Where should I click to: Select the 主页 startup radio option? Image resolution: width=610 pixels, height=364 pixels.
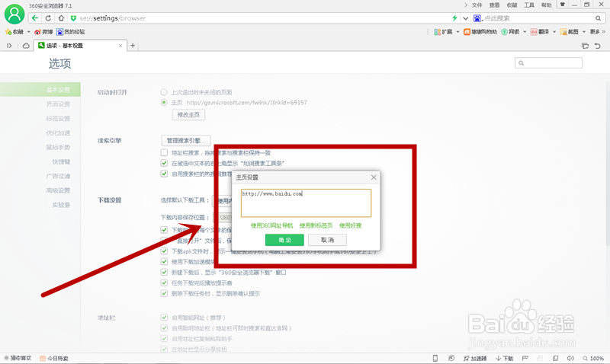[x=164, y=103]
